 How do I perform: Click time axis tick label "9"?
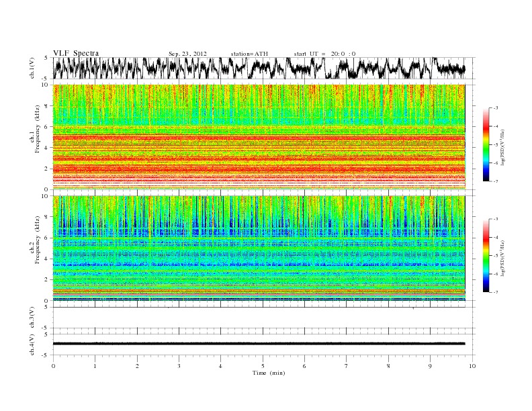[430, 366]
